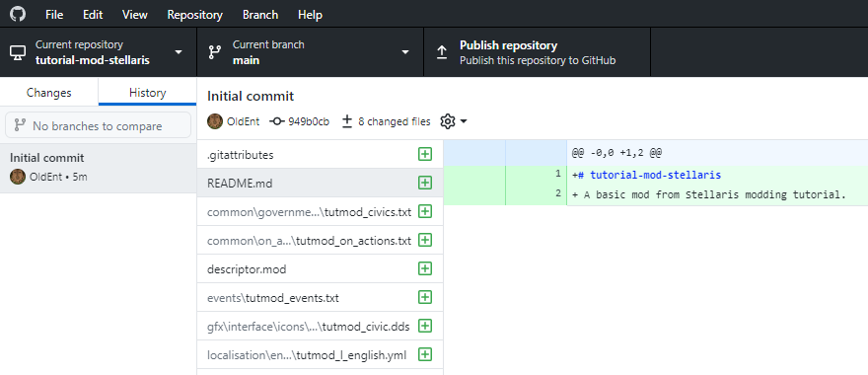Viewport: 868px width, 375px height.
Task: Open the Repository menu
Action: [x=195, y=15]
